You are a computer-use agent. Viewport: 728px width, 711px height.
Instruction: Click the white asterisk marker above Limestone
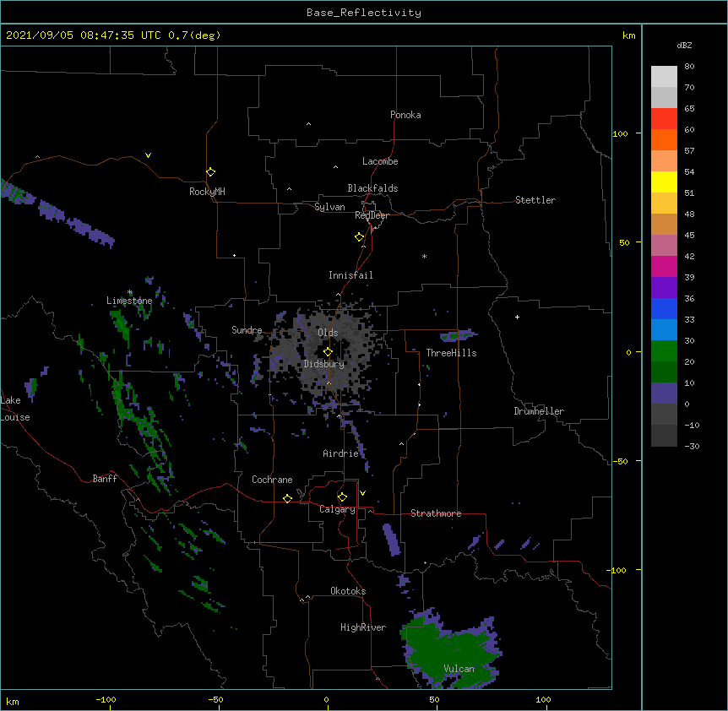pyautogui.click(x=129, y=292)
